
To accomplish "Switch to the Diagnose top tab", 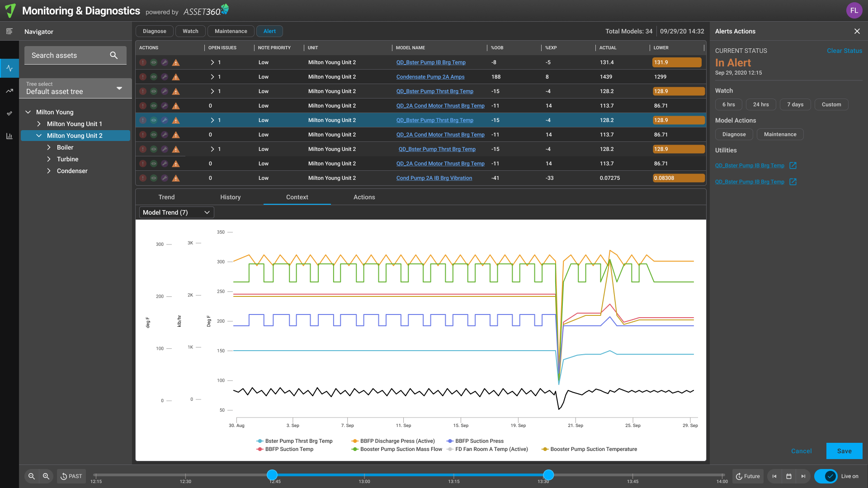I will tap(155, 31).
